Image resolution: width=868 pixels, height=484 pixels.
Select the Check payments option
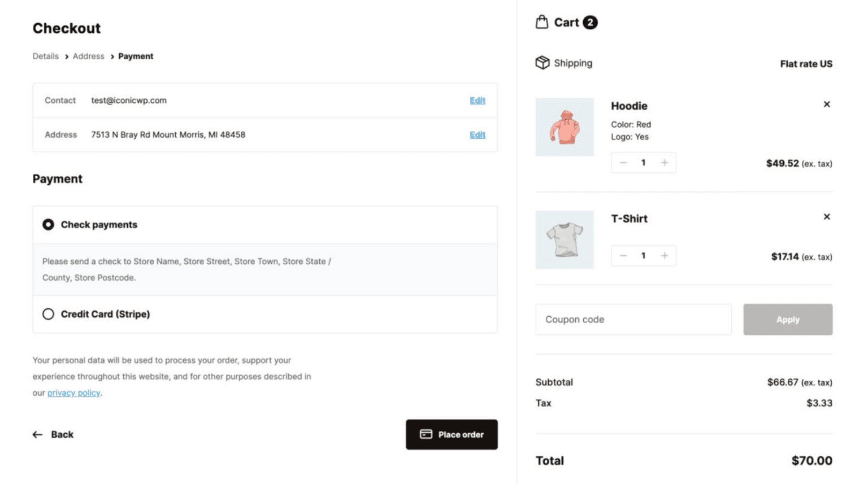(x=48, y=224)
